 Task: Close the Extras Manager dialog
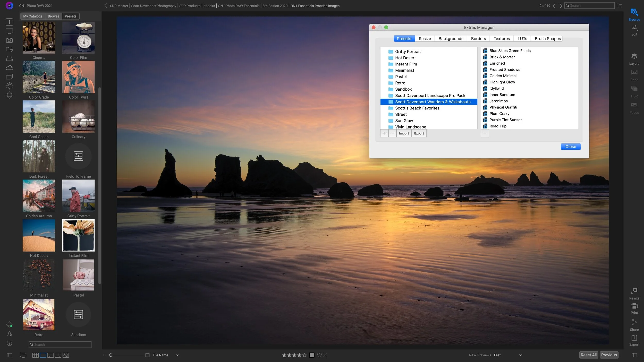(x=570, y=146)
